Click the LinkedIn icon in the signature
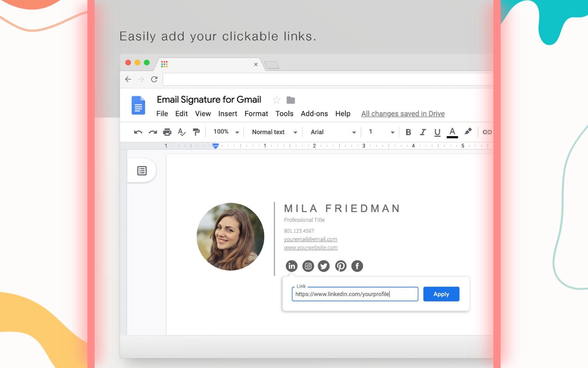 tap(291, 266)
